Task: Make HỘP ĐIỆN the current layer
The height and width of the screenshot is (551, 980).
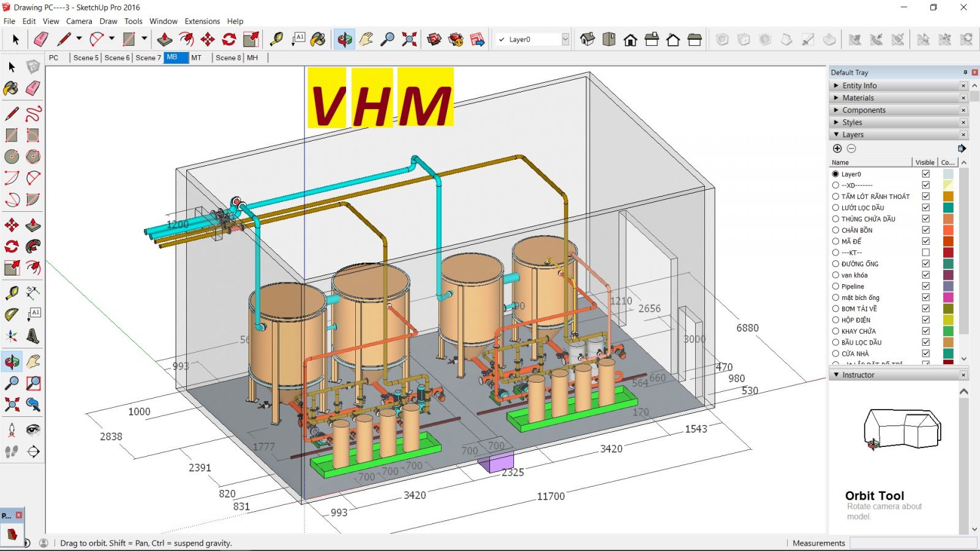Action: coord(835,320)
